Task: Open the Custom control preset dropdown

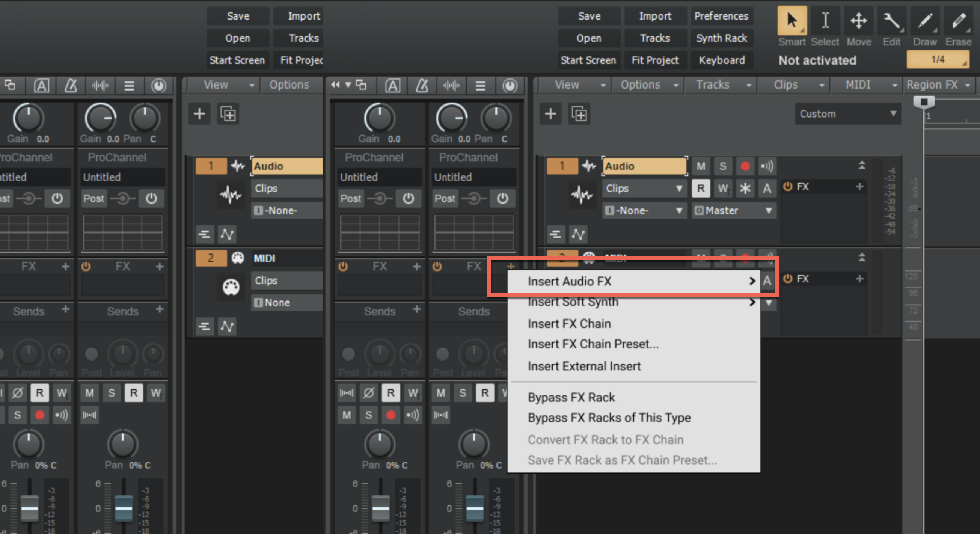Action: coord(847,114)
